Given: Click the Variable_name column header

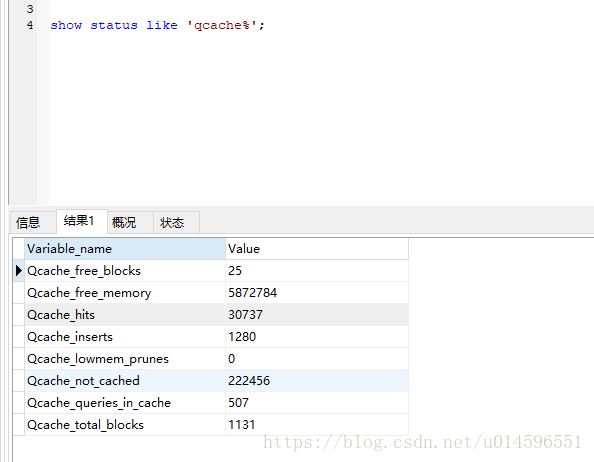Looking at the screenshot, I should [x=125, y=249].
